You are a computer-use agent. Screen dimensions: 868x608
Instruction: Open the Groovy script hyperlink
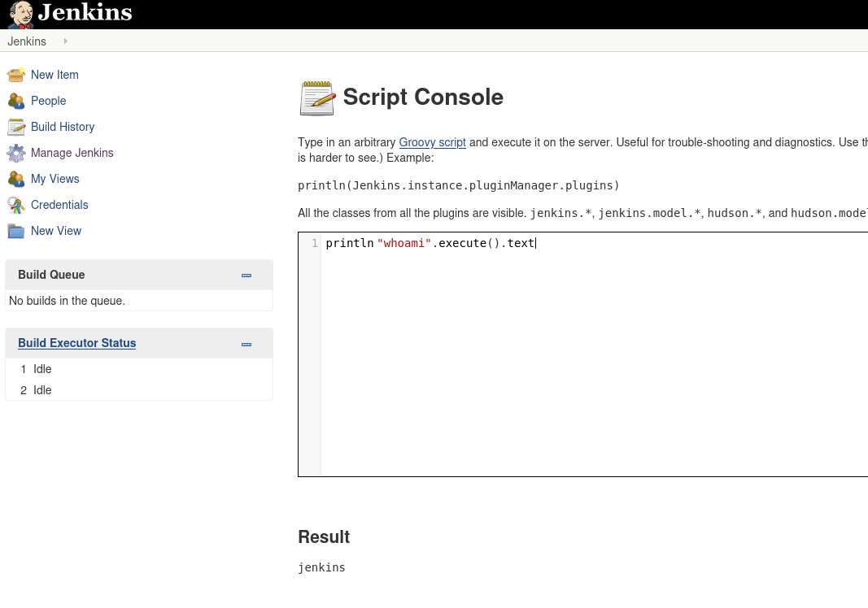pos(432,142)
